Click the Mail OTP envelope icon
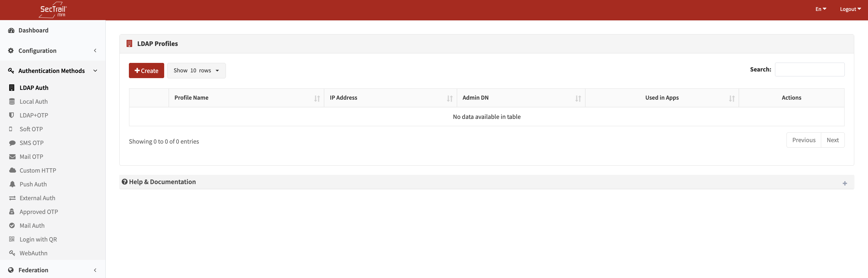 (x=12, y=157)
